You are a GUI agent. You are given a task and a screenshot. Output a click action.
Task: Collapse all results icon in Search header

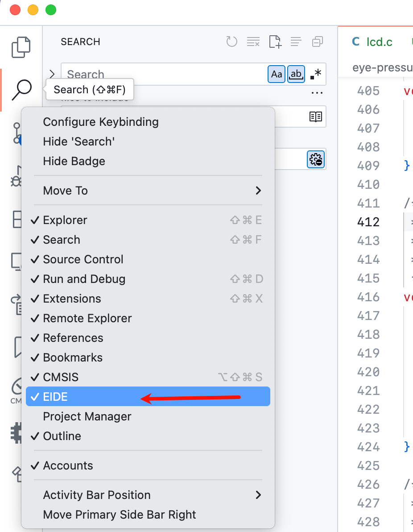(x=318, y=42)
